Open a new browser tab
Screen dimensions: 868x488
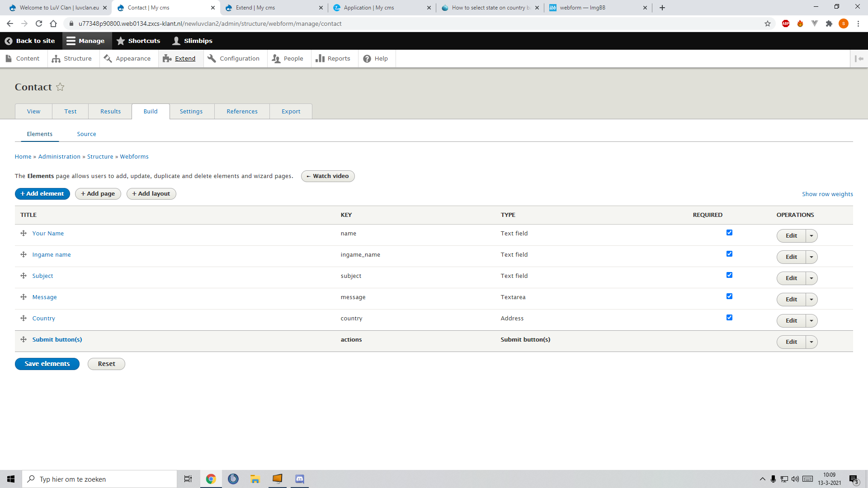[662, 8]
